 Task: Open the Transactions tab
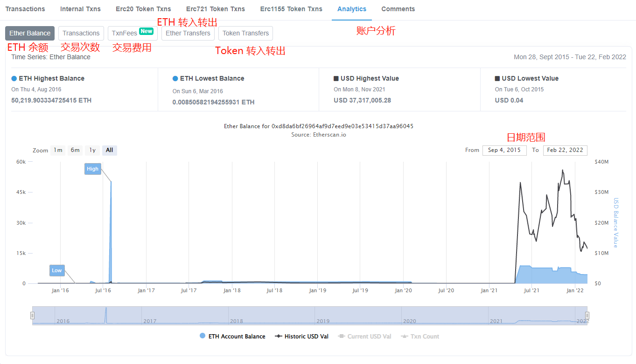[25, 9]
